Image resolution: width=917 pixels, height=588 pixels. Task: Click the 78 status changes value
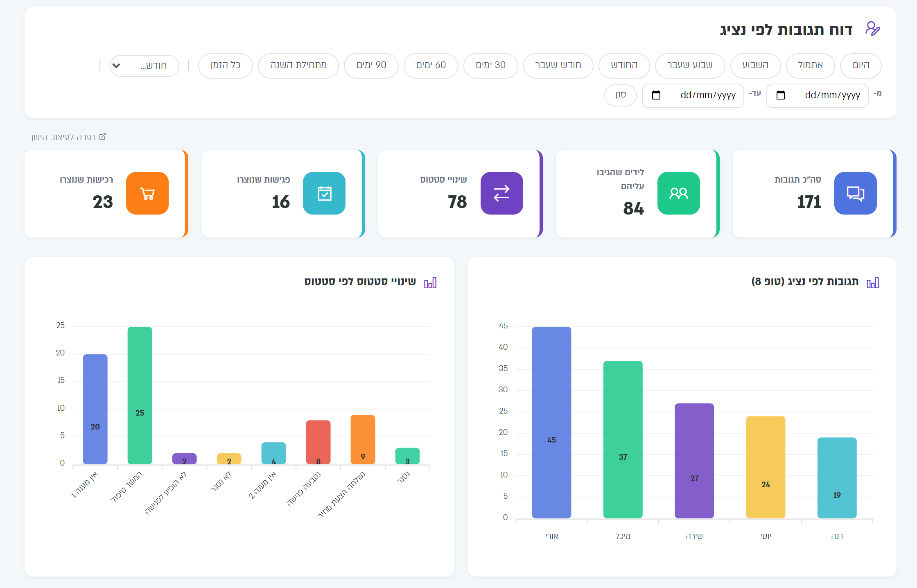pos(457,202)
